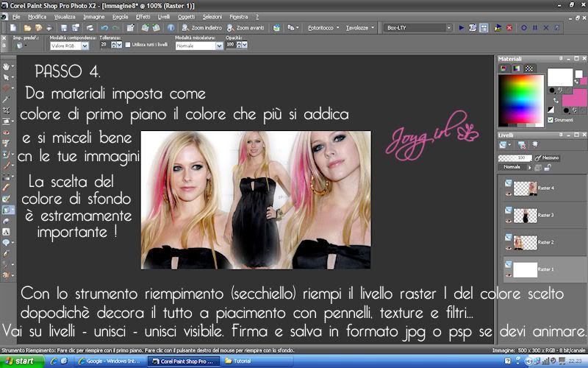The height and width of the screenshot is (368, 588).
Task: Click the white foreground material swatch
Action: [560, 77]
